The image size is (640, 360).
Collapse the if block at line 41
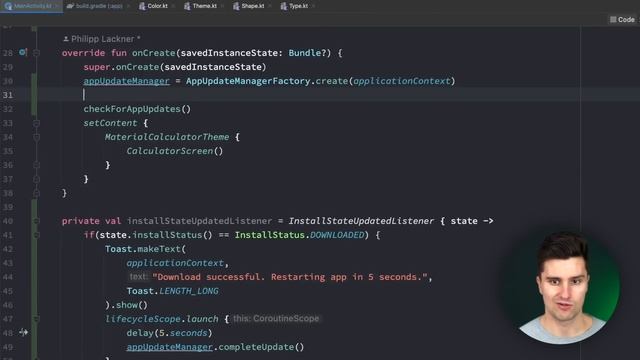[36, 235]
